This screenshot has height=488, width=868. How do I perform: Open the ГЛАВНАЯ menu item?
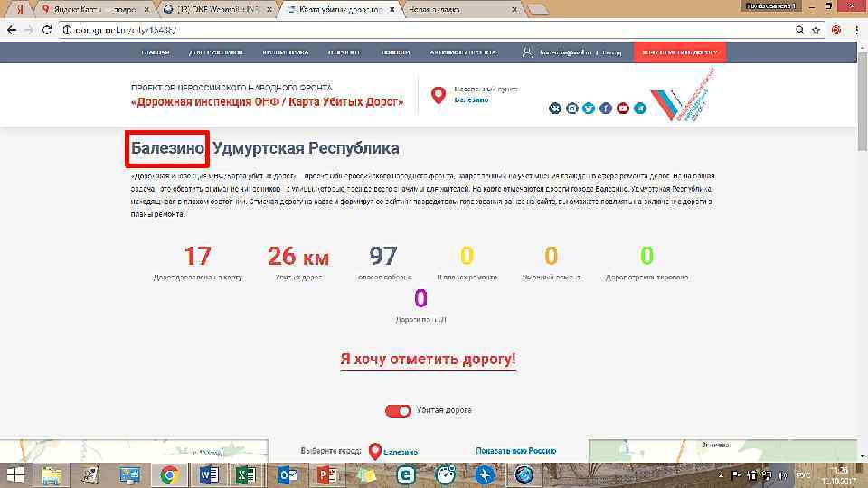(156, 52)
